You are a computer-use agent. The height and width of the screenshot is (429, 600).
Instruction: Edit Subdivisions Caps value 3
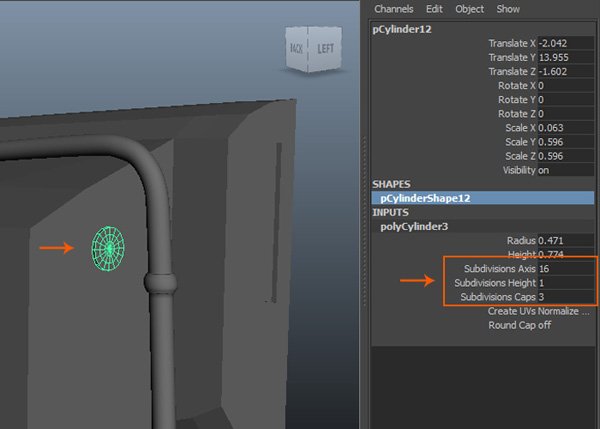coord(566,297)
